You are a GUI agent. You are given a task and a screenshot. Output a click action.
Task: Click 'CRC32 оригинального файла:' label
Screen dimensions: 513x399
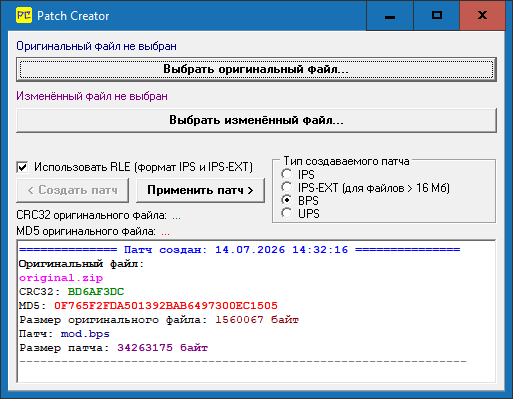pos(91,215)
